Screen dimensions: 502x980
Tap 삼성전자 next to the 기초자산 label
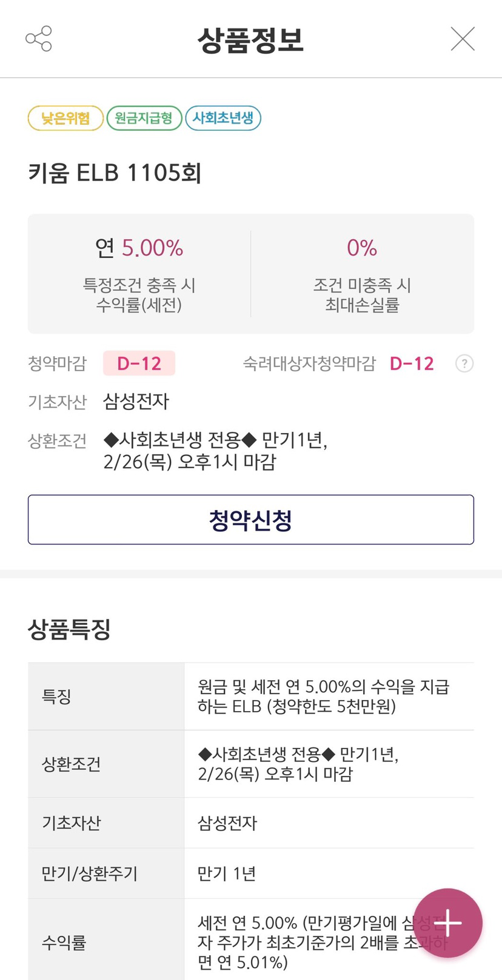[136, 401]
